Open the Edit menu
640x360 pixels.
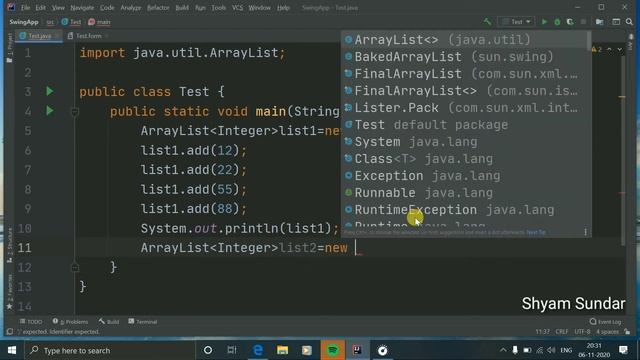point(40,7)
